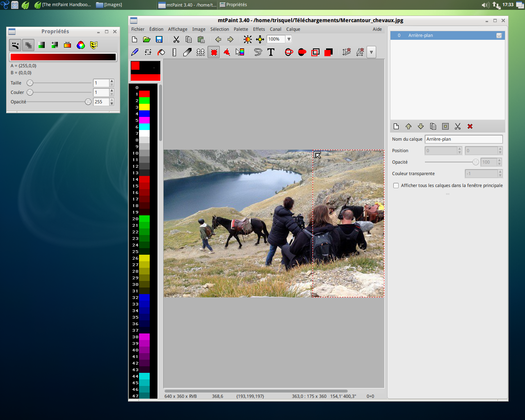Duplicate layer button in layers panel
The height and width of the screenshot is (420, 525).
pos(433,126)
